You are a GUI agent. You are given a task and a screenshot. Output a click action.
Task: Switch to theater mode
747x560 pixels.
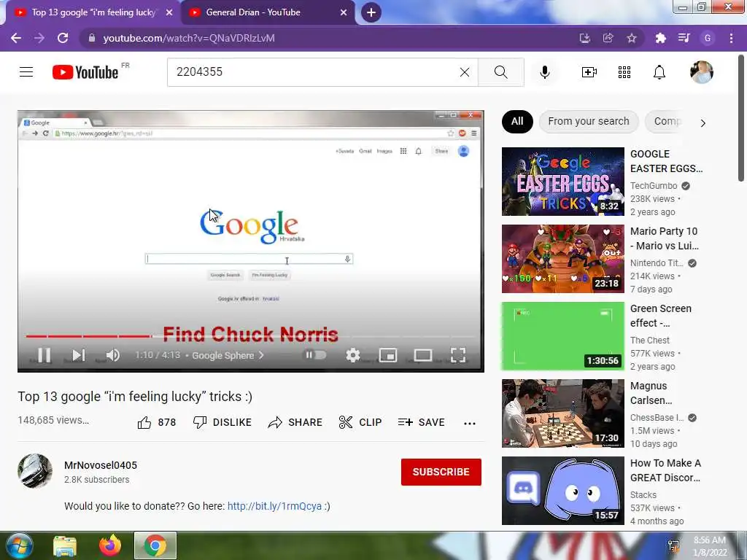pos(423,355)
